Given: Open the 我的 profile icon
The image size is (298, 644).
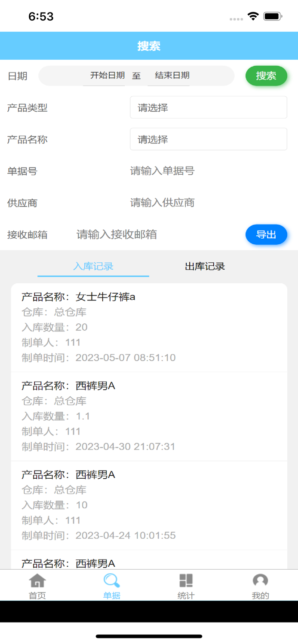Looking at the screenshot, I should pos(261,580).
